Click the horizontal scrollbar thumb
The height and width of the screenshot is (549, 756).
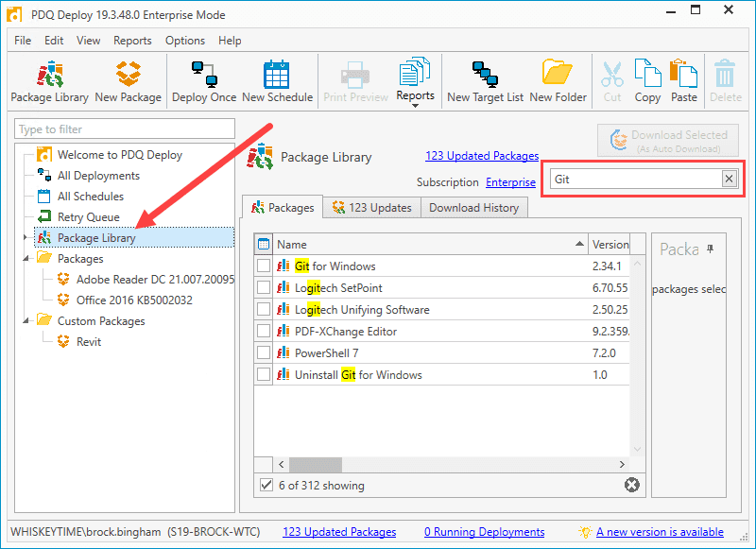(x=316, y=465)
